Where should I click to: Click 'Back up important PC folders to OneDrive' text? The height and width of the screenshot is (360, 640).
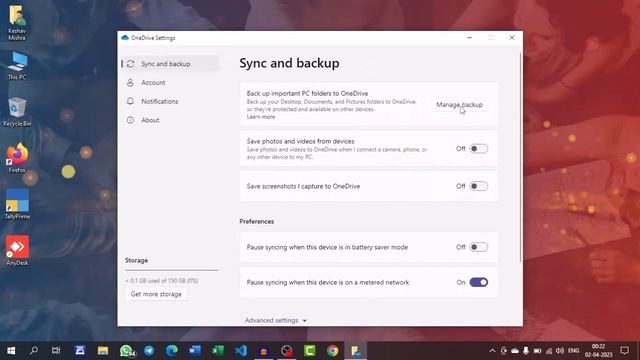307,93
